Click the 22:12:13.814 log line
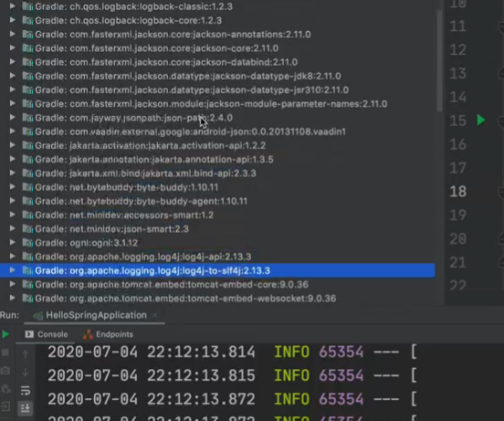The height and width of the screenshot is (421, 504). 232,352
